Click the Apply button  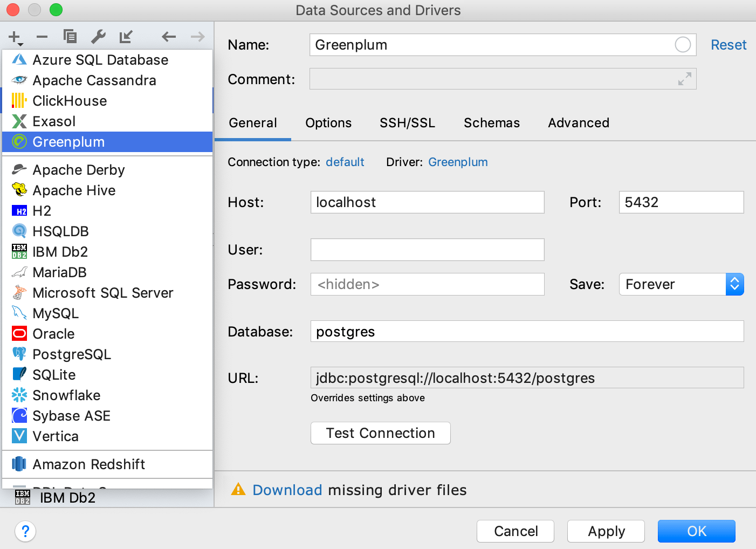pos(606,531)
